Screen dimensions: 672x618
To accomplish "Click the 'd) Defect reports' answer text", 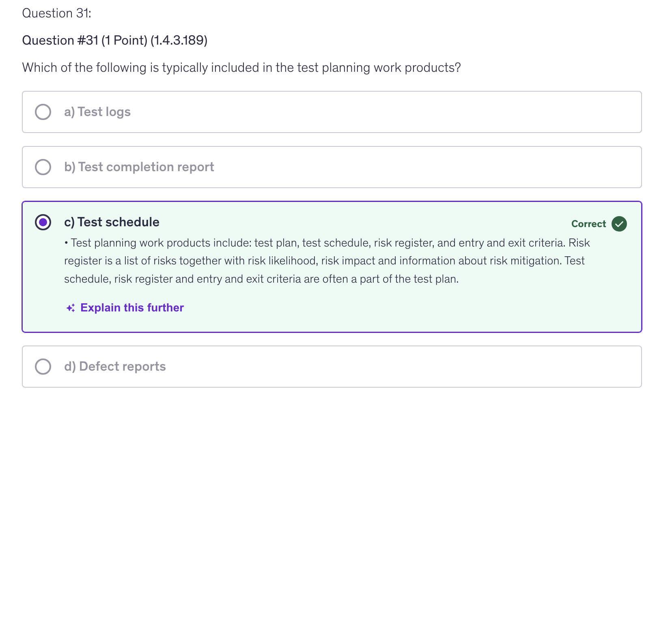I will click(115, 367).
